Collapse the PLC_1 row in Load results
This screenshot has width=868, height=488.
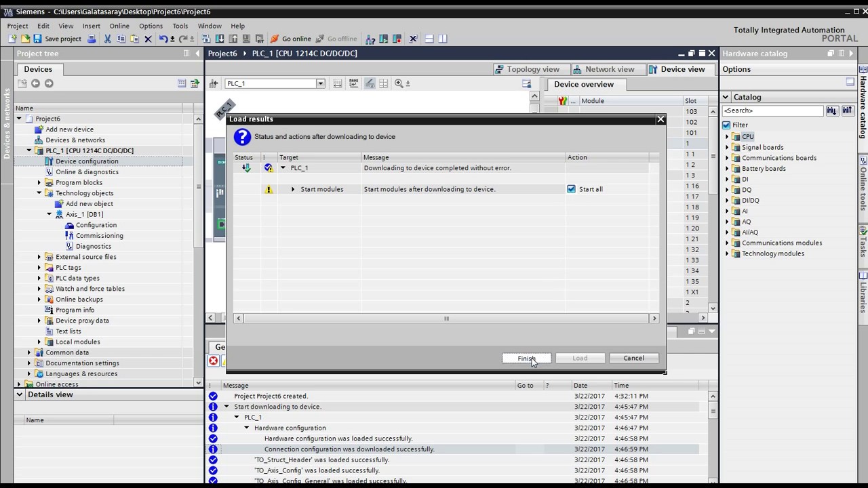[x=283, y=168]
